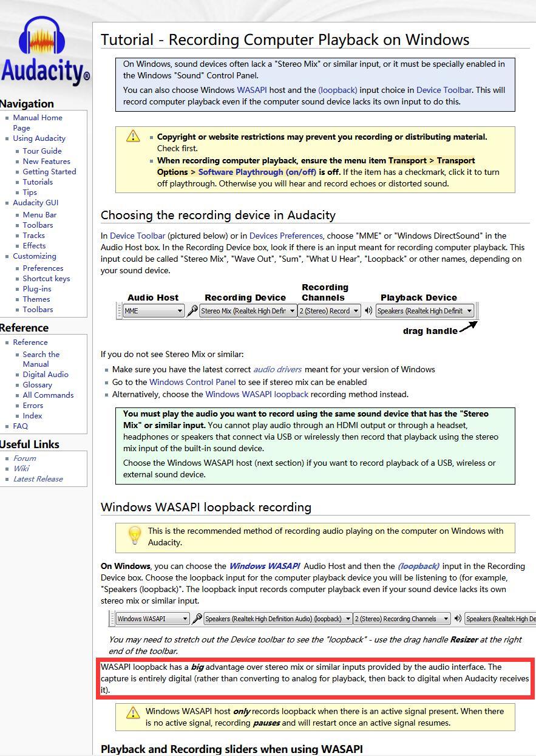536x756 pixels.
Task: Open Customizing navigation link
Action: tap(35, 256)
